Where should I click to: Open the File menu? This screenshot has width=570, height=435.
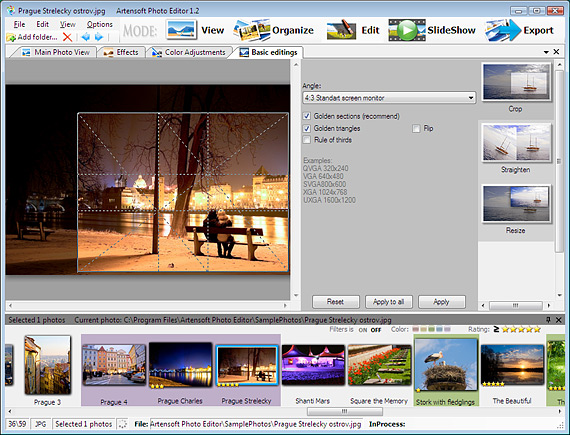point(19,24)
